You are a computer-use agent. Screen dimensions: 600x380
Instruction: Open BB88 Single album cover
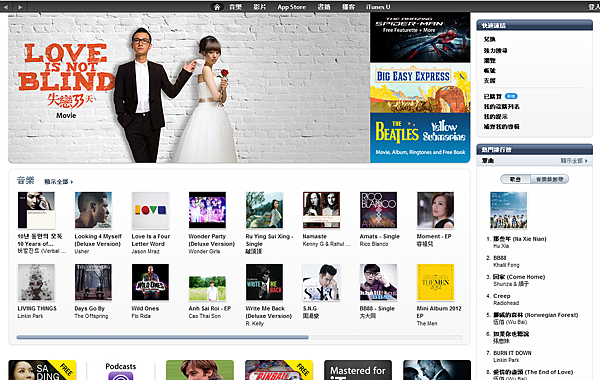[x=378, y=282]
